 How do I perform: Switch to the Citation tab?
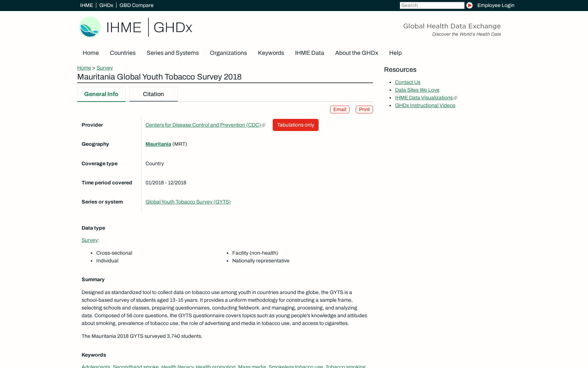(153, 94)
